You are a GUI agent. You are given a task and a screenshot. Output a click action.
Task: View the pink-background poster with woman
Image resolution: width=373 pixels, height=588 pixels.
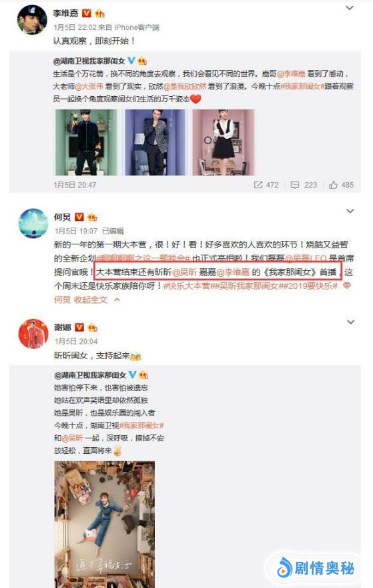point(224,142)
